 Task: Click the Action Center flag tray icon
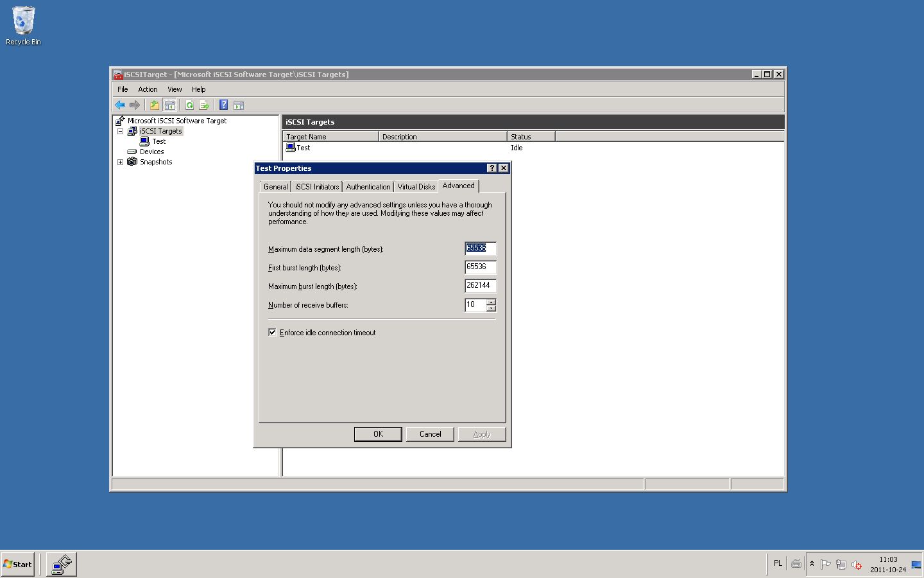point(826,565)
